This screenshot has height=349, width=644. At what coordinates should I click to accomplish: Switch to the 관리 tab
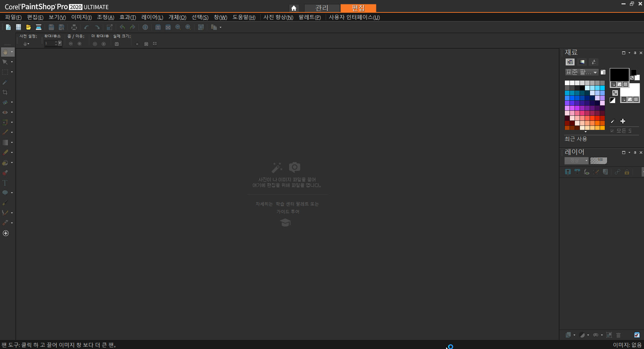[322, 8]
